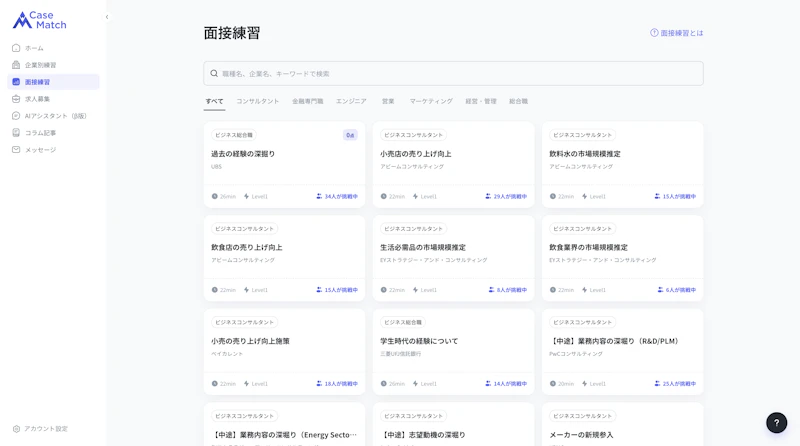Click the gear icon beside アカウント設定

[16, 429]
